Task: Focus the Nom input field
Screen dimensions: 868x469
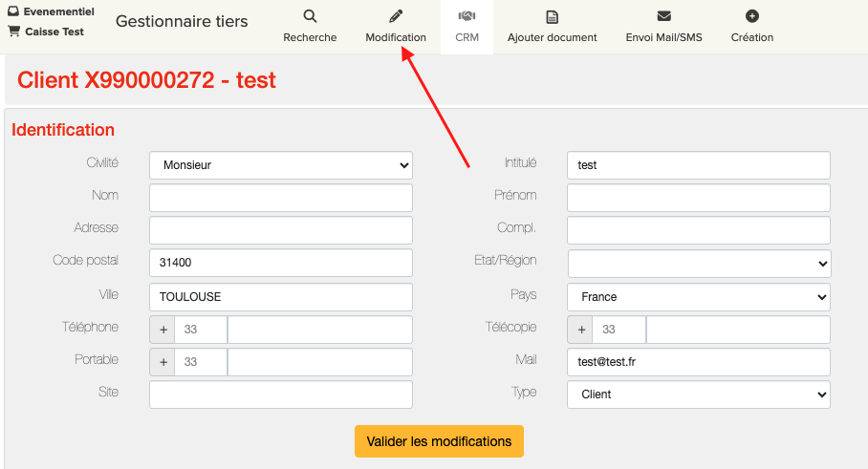Action: [x=280, y=198]
